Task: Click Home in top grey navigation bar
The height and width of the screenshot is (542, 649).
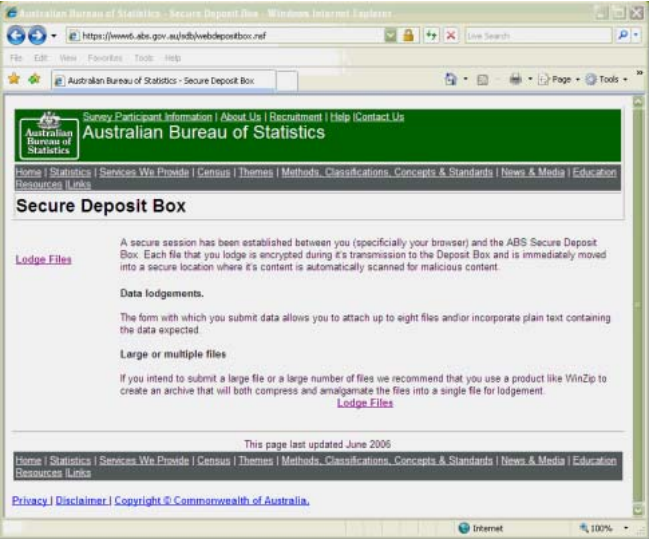Action: pos(28,172)
